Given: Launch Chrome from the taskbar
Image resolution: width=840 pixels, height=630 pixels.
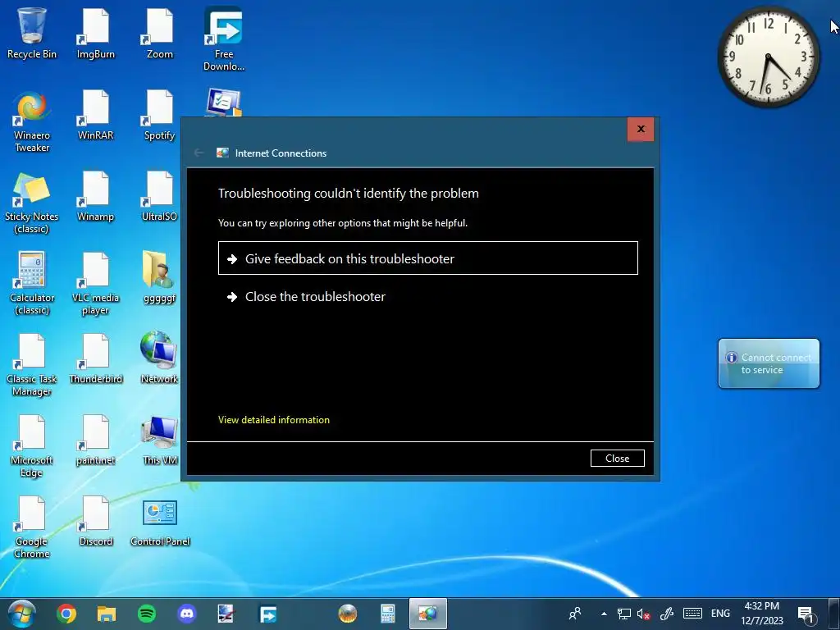Looking at the screenshot, I should click(66, 614).
